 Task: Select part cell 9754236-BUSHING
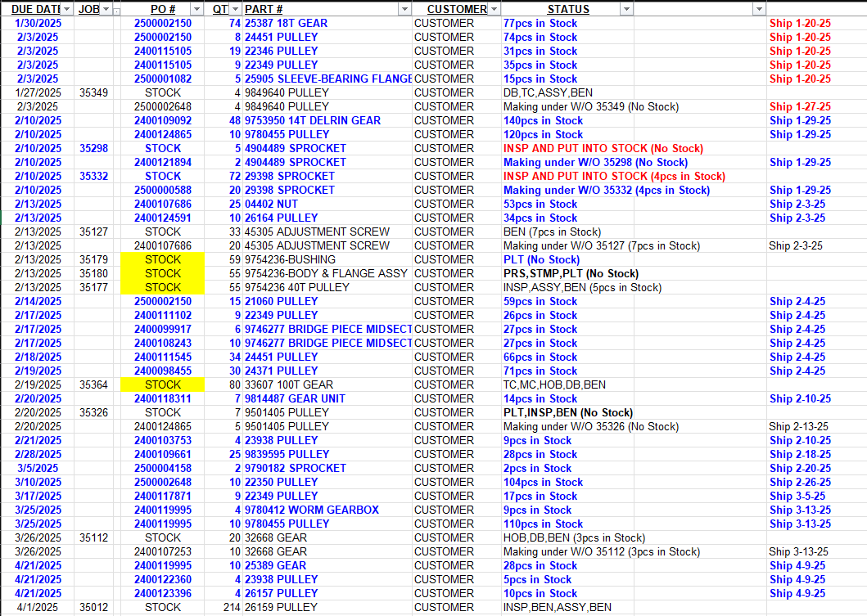tap(327, 259)
